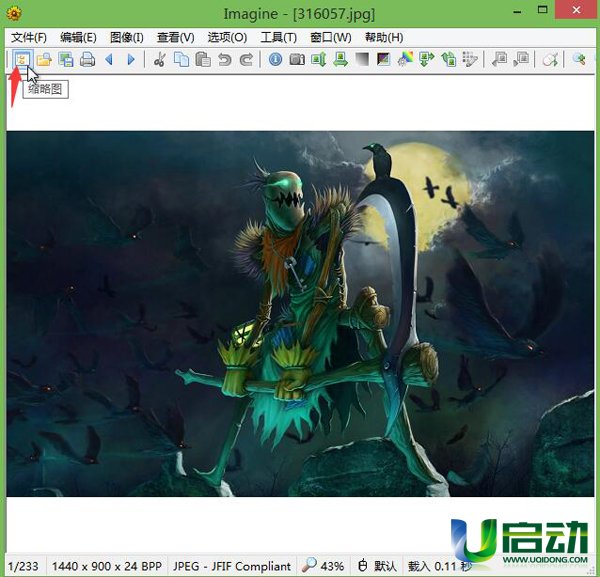The height and width of the screenshot is (577, 600).
Task: Click the scissors cut icon
Action: click(160, 59)
